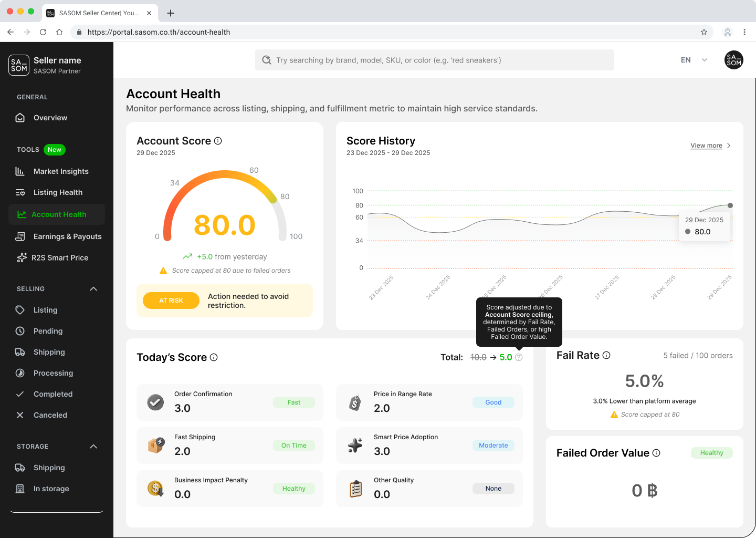The width and height of the screenshot is (756, 538).
Task: Reload the page using browser refresh icon
Action: click(x=43, y=32)
